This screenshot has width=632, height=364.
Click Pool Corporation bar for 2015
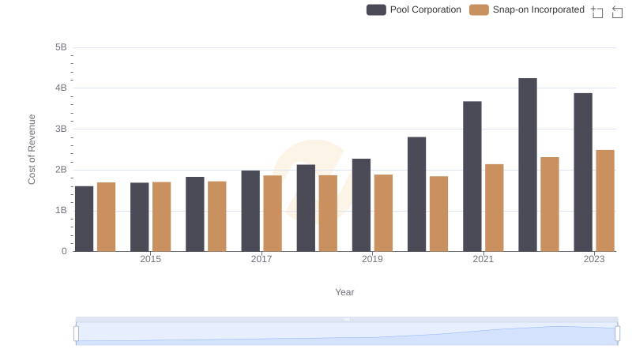140,217
